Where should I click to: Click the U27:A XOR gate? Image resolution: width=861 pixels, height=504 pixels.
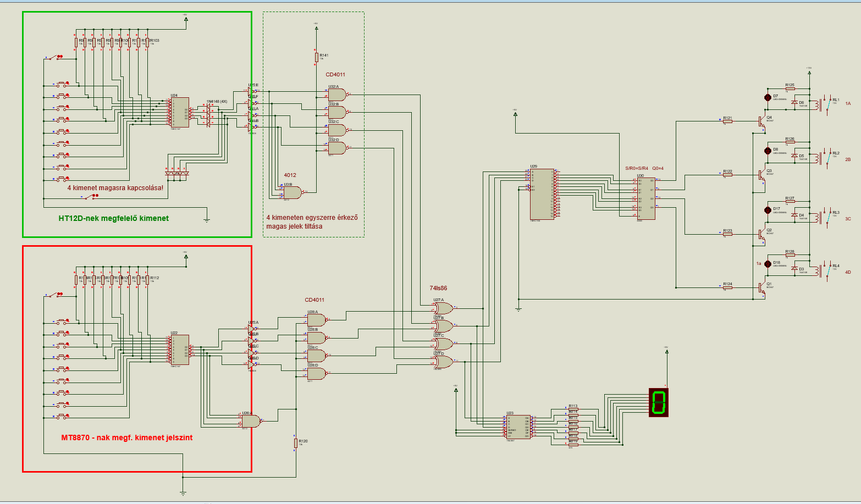pos(443,308)
